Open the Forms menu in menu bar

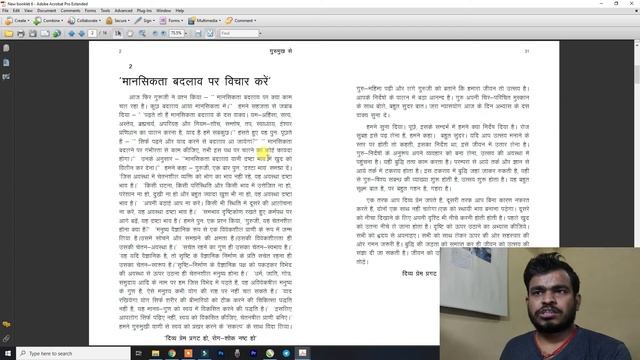pos(90,11)
